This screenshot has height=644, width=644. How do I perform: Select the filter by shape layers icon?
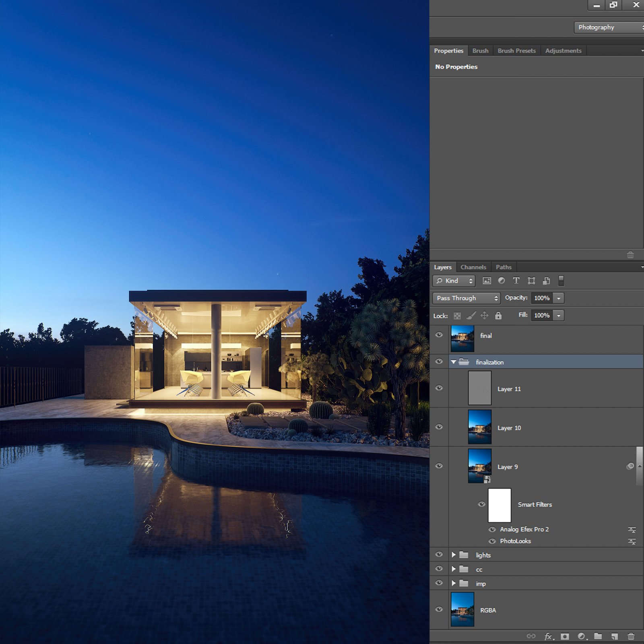point(531,281)
